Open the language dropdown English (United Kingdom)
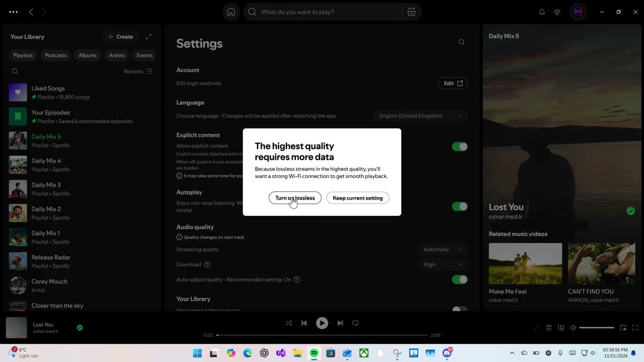The width and height of the screenshot is (644, 362). (x=421, y=116)
